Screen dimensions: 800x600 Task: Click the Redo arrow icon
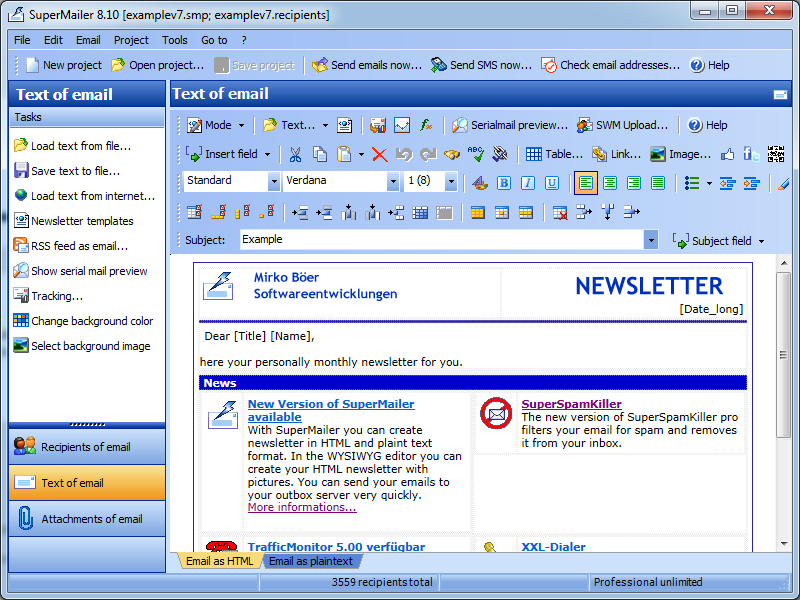click(428, 154)
